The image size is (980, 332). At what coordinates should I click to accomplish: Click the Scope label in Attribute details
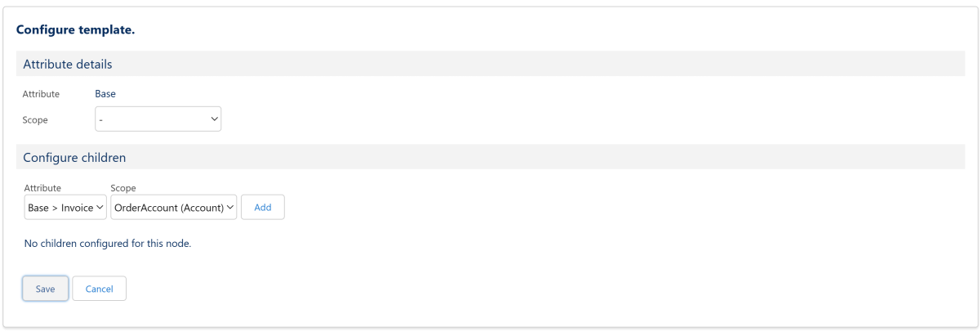tap(35, 119)
